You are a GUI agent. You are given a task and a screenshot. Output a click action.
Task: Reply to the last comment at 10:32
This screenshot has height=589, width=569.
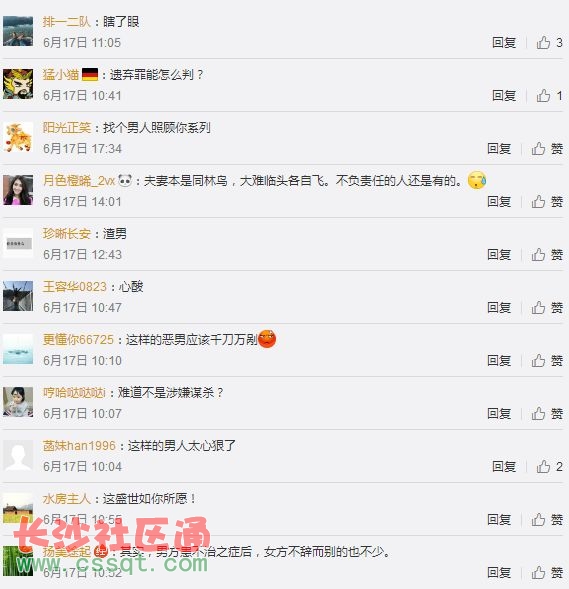[x=499, y=572]
